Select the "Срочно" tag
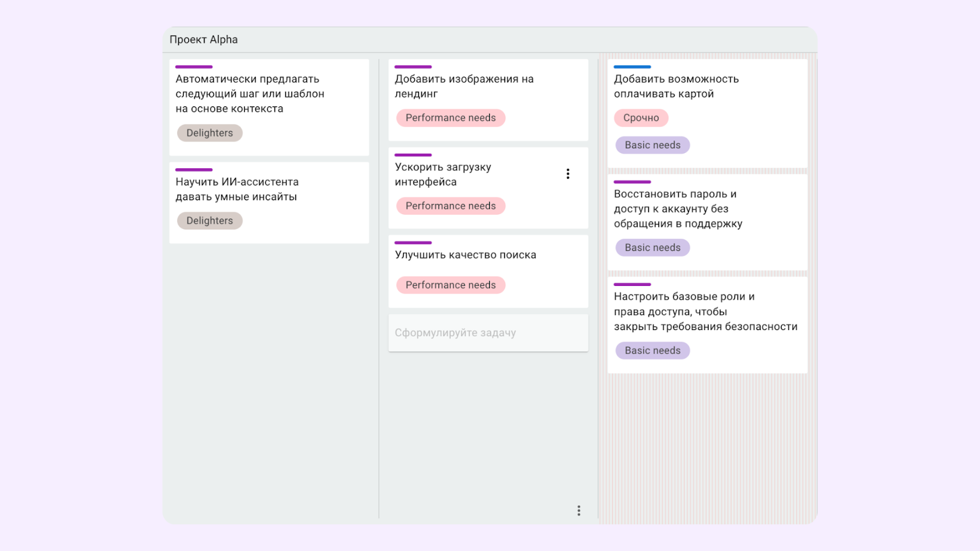980x551 pixels. coord(641,118)
